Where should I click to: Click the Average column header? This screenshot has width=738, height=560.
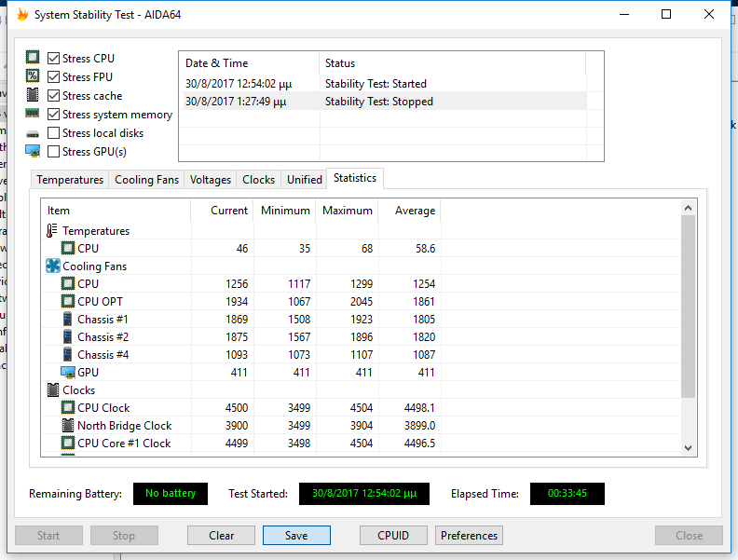[x=409, y=211]
